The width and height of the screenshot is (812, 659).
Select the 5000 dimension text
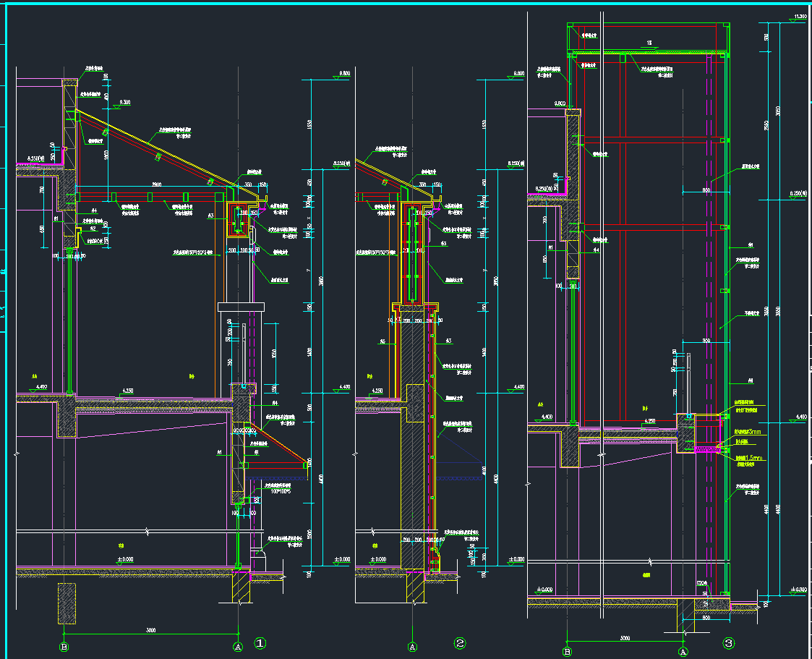625,638
